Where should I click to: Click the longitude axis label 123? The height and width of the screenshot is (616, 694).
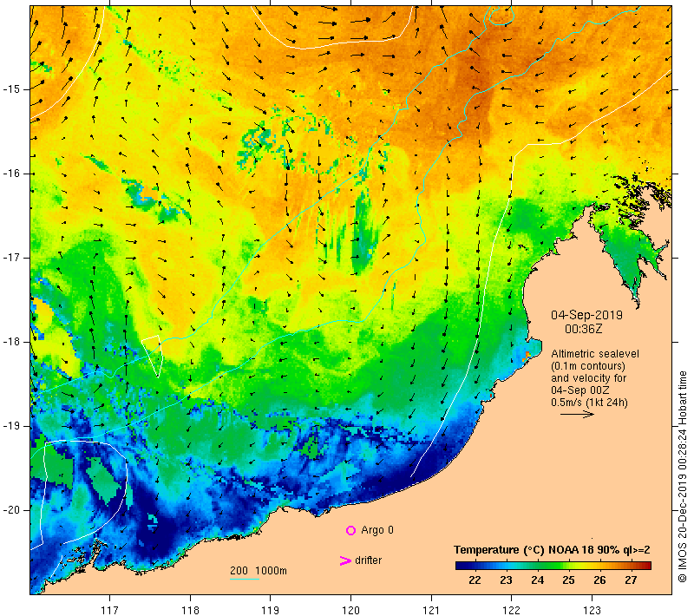[592, 610]
